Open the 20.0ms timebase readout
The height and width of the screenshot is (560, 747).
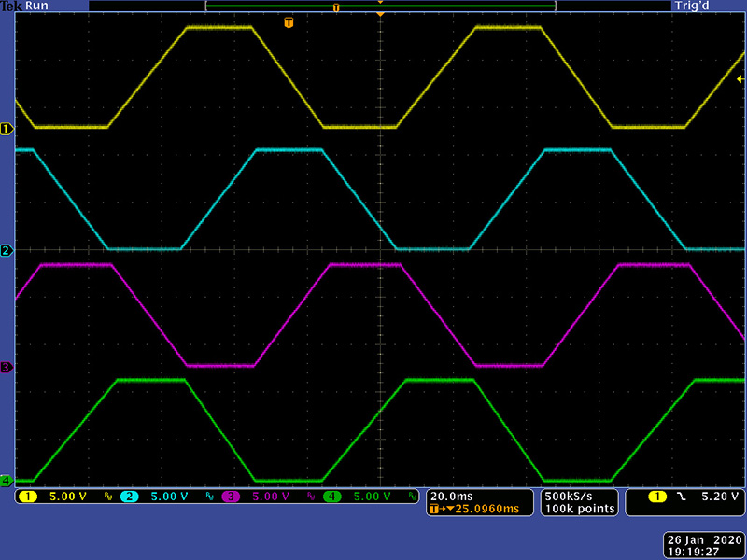tap(450, 496)
